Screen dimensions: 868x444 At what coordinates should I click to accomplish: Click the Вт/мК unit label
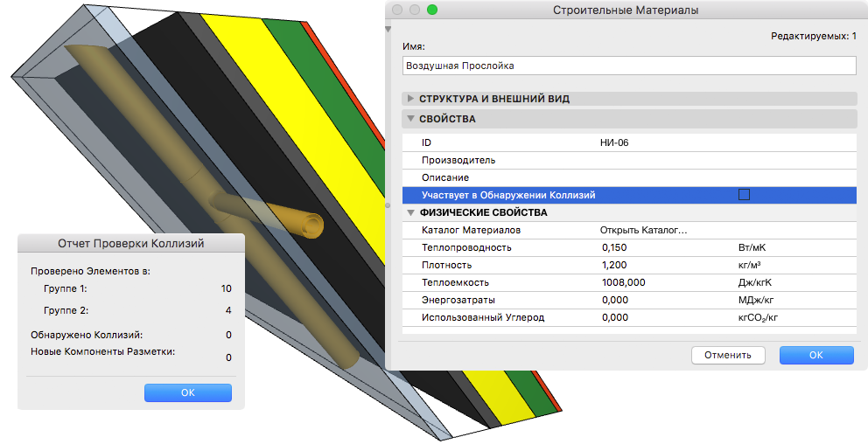(752, 247)
